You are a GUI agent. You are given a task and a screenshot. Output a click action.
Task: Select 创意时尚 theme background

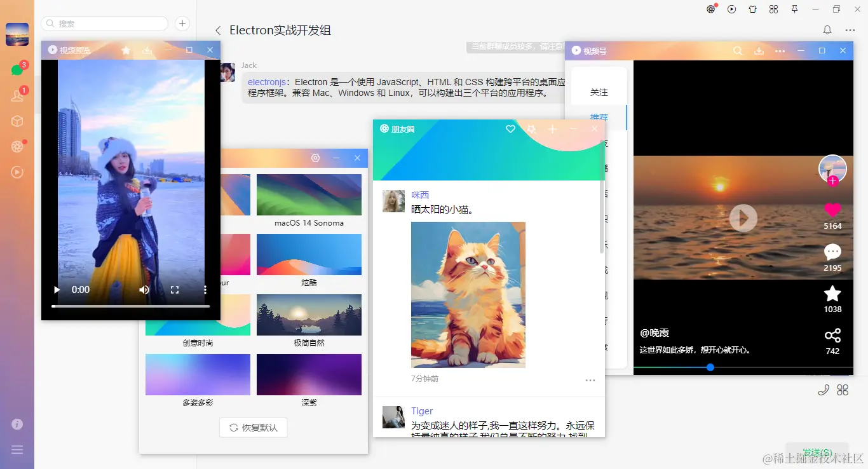(198, 315)
